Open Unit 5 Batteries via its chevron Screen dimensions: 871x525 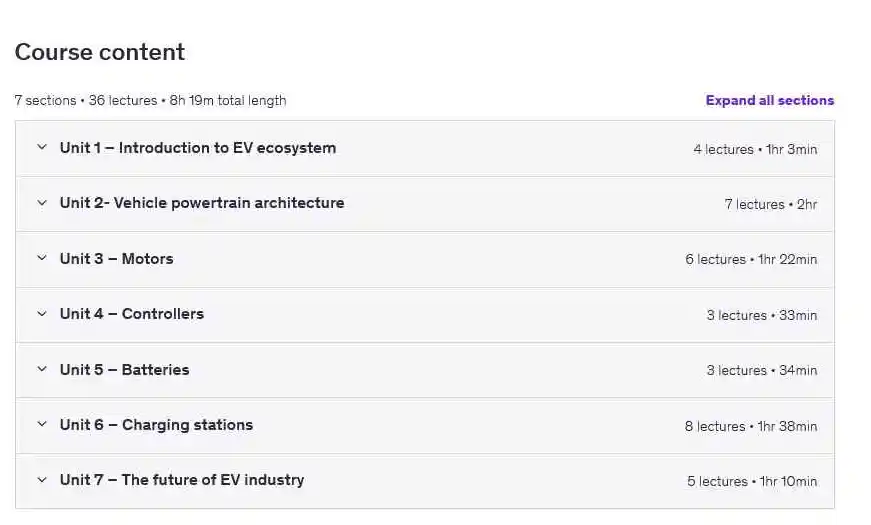[x=42, y=369]
